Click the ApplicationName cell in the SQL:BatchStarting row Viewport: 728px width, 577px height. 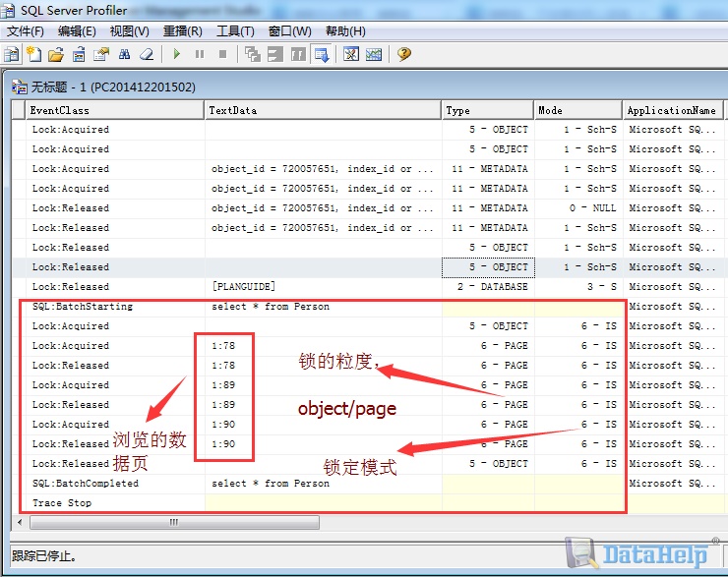coord(673,306)
